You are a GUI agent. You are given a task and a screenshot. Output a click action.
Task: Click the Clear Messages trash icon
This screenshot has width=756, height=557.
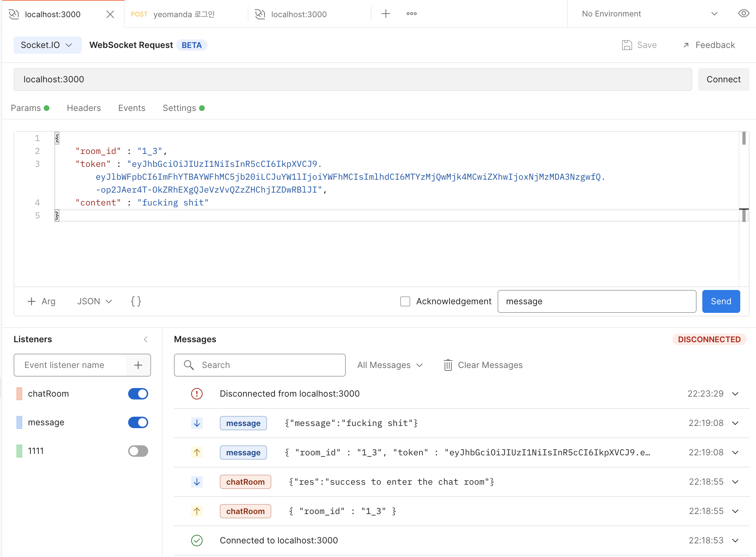tap(448, 365)
